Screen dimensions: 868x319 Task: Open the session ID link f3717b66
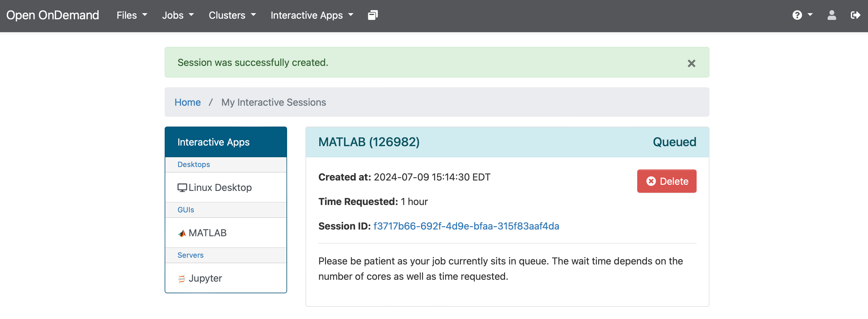tap(466, 226)
